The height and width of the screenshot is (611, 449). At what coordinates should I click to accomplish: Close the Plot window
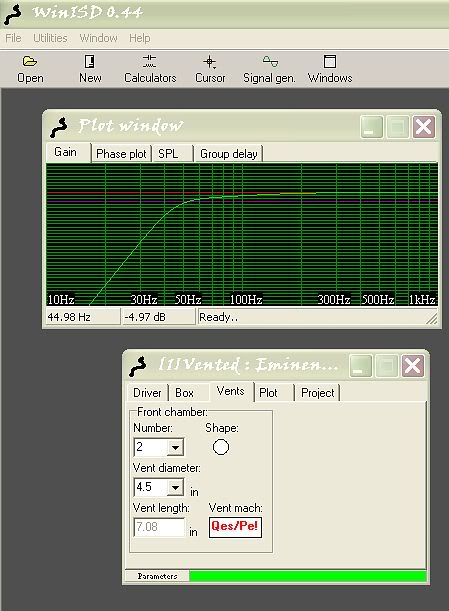coord(424,127)
